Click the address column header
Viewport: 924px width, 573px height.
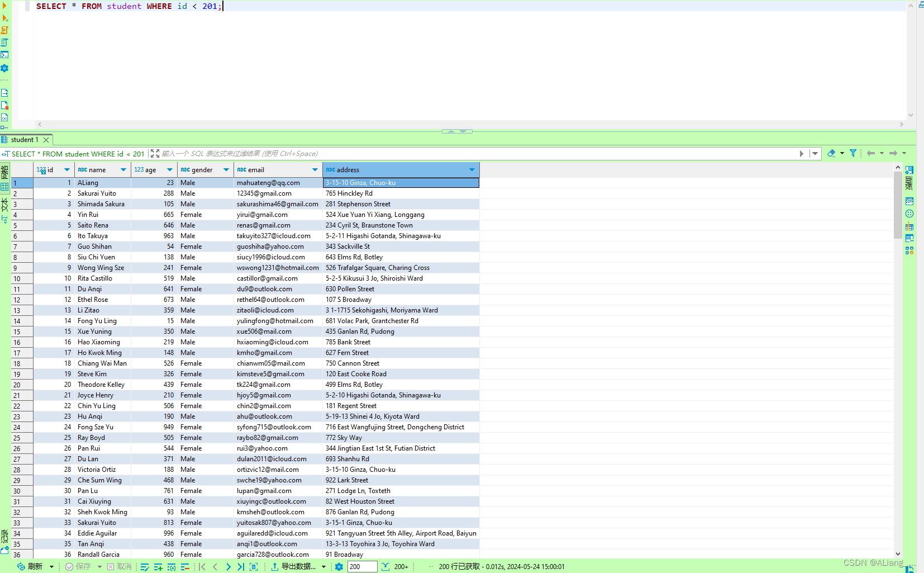401,170
